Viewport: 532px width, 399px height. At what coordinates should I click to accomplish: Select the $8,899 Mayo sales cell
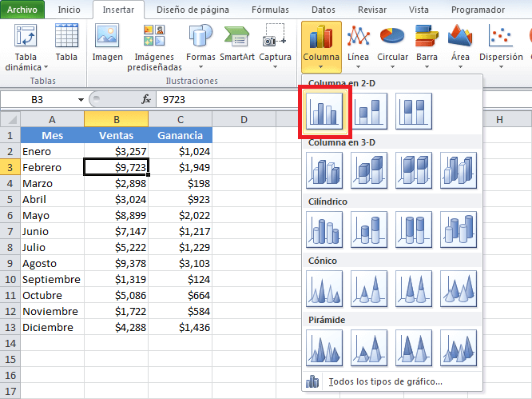[116, 216]
